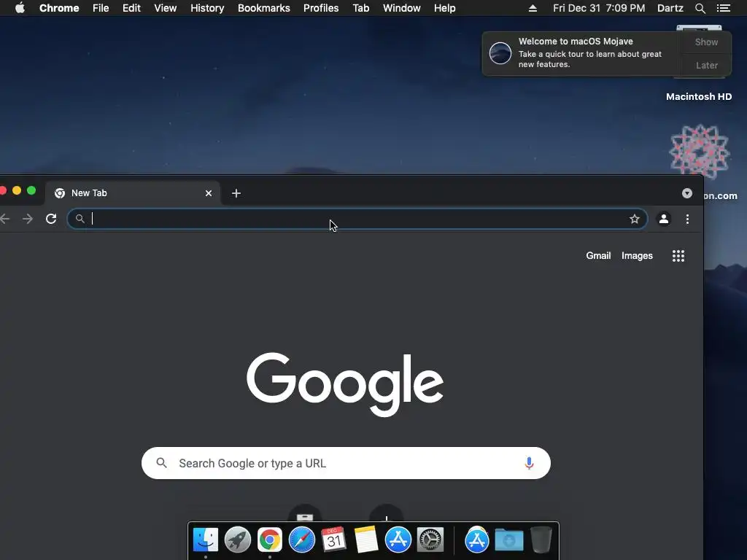Open Finder from the Dock
Screen dimensions: 747x560
[x=205, y=540]
